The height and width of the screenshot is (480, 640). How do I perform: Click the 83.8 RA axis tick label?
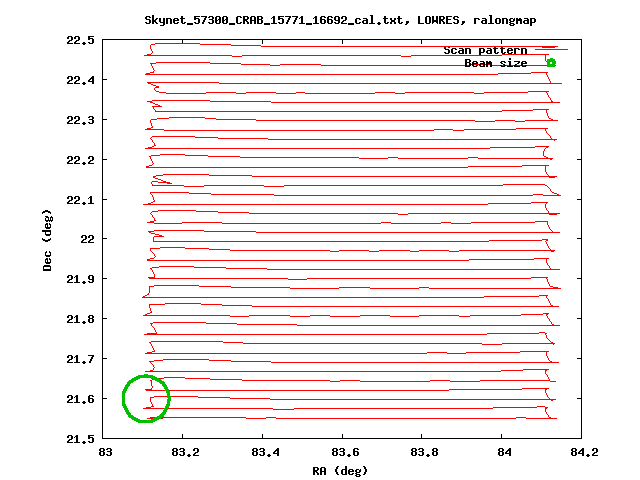click(424, 452)
